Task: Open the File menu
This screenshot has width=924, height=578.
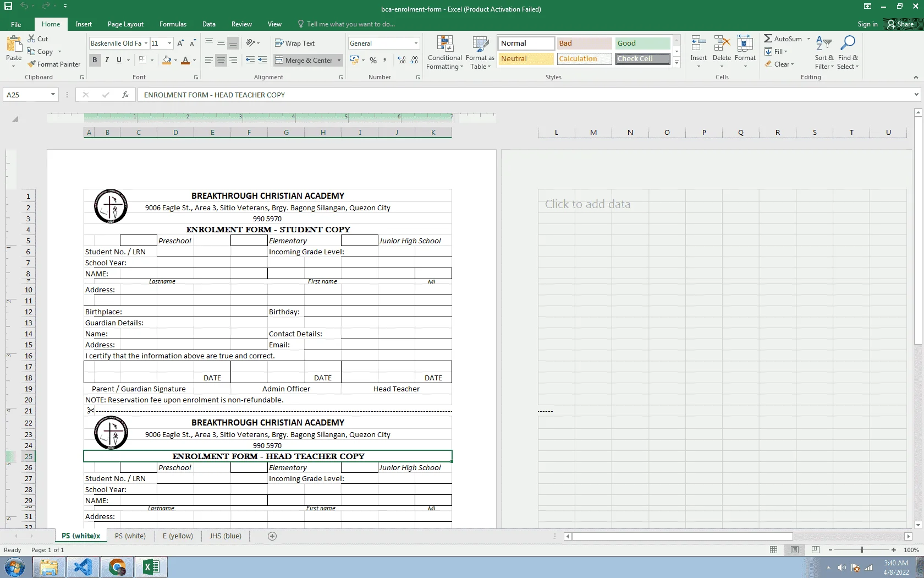Action: point(16,24)
